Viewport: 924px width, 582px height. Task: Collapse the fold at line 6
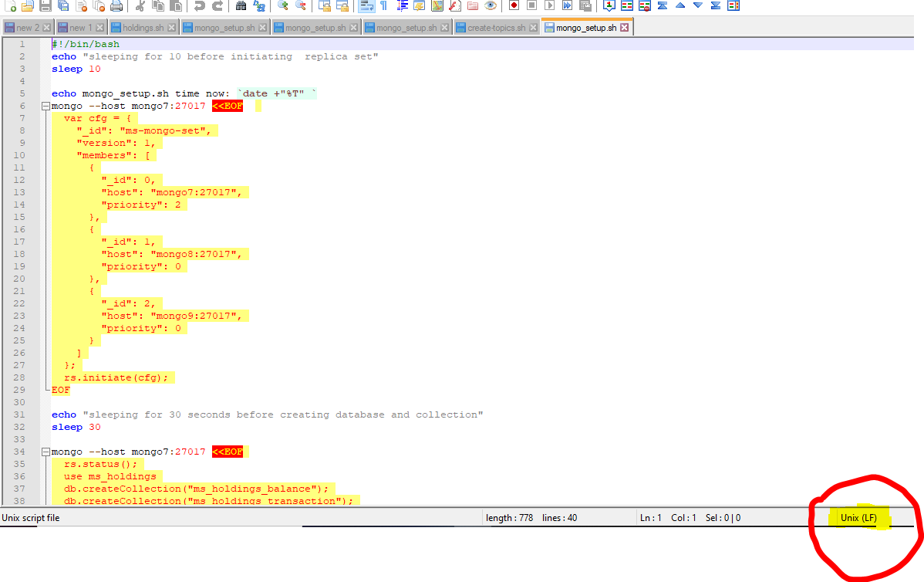(x=46, y=107)
